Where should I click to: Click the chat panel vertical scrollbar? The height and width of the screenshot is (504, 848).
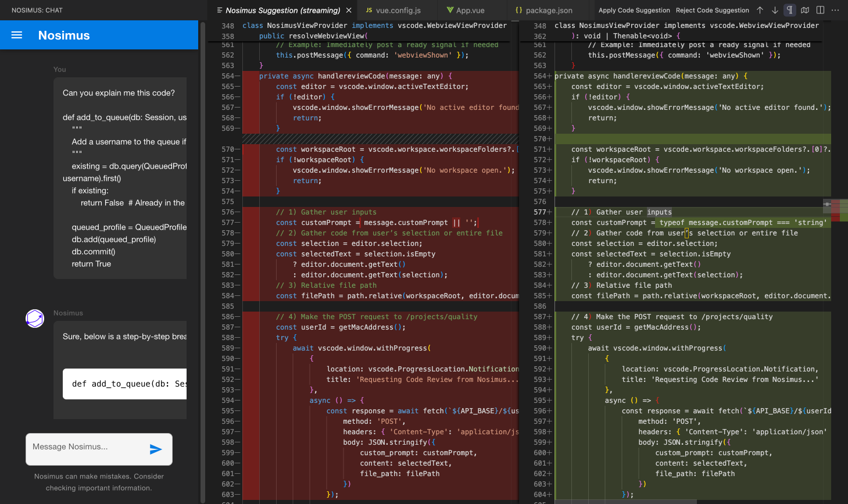pos(203,262)
